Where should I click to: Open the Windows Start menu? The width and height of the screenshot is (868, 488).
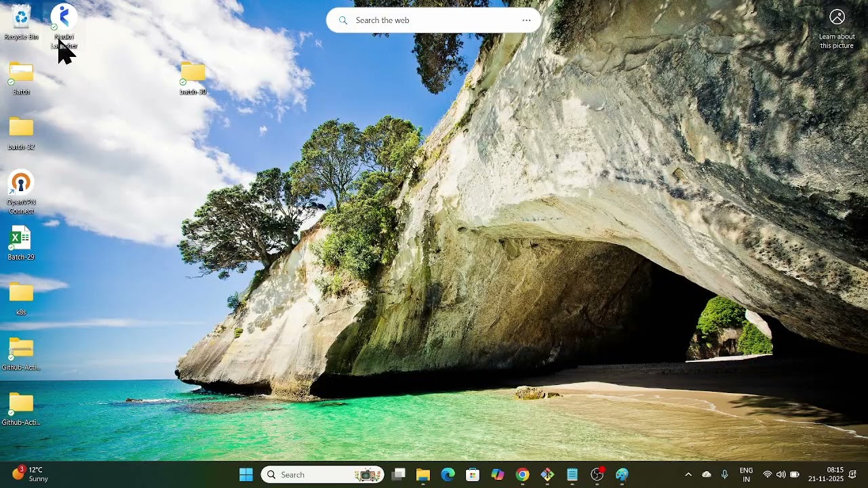tap(246, 474)
